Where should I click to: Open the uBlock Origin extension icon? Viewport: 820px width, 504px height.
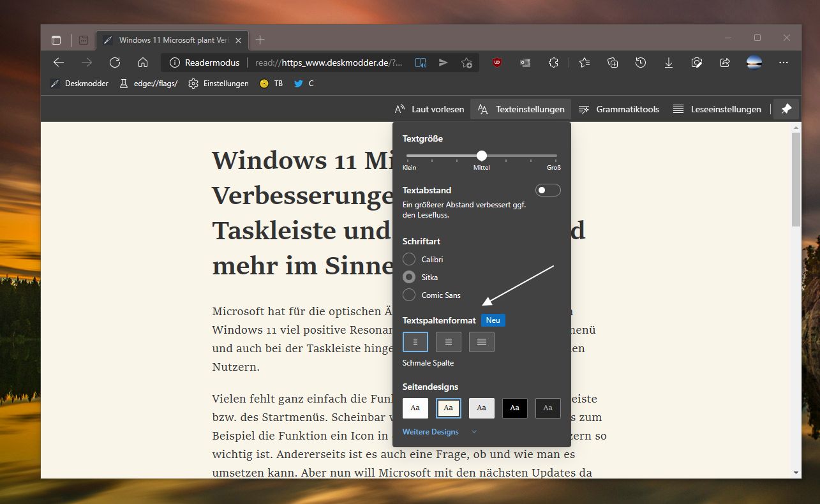(x=497, y=63)
